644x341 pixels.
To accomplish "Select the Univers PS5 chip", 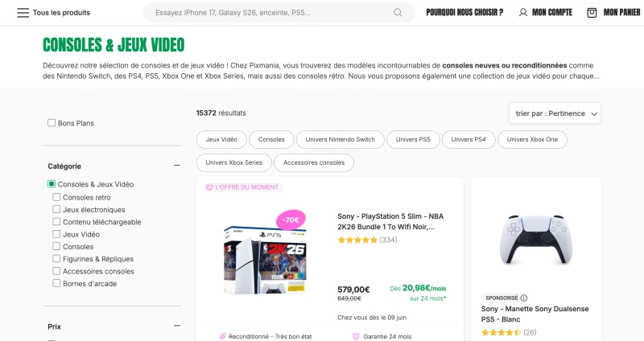I will click(x=413, y=139).
